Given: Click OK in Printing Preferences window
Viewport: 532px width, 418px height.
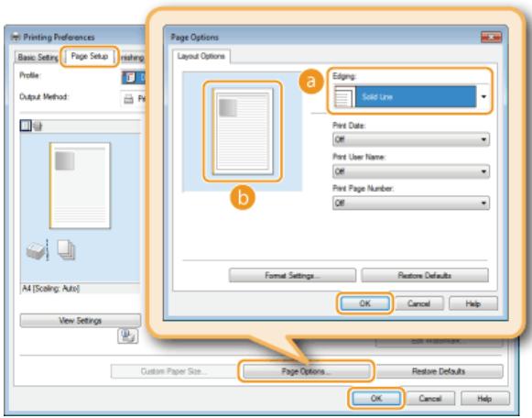Looking at the screenshot, I should point(376,399).
